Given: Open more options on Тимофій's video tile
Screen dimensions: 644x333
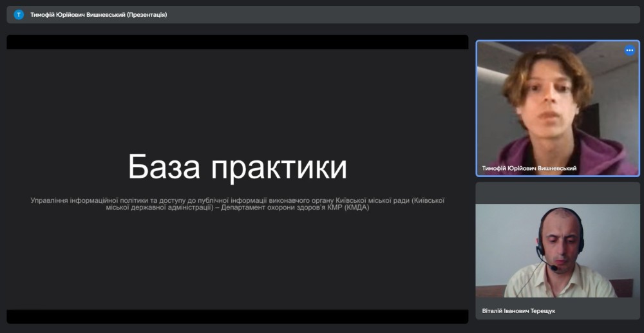Looking at the screenshot, I should [x=629, y=50].
